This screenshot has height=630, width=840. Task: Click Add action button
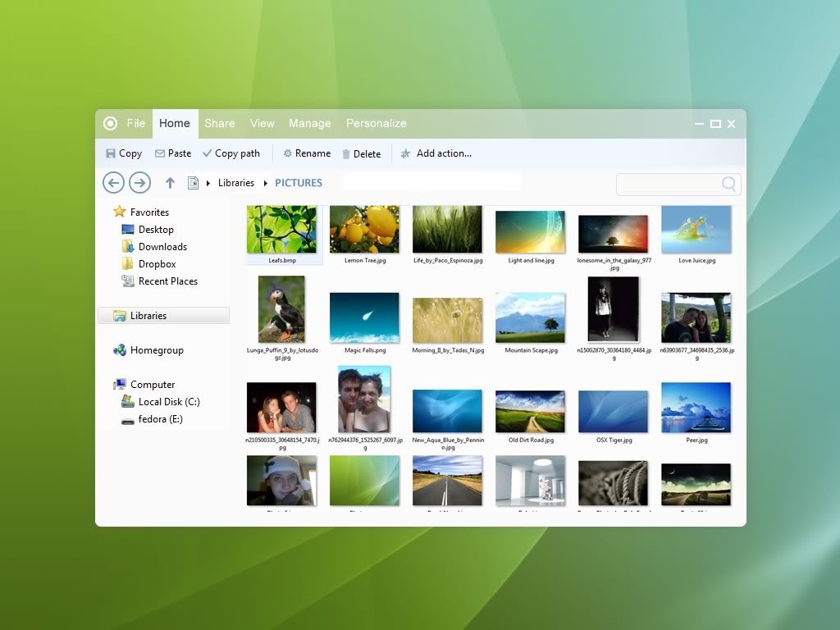pos(436,153)
